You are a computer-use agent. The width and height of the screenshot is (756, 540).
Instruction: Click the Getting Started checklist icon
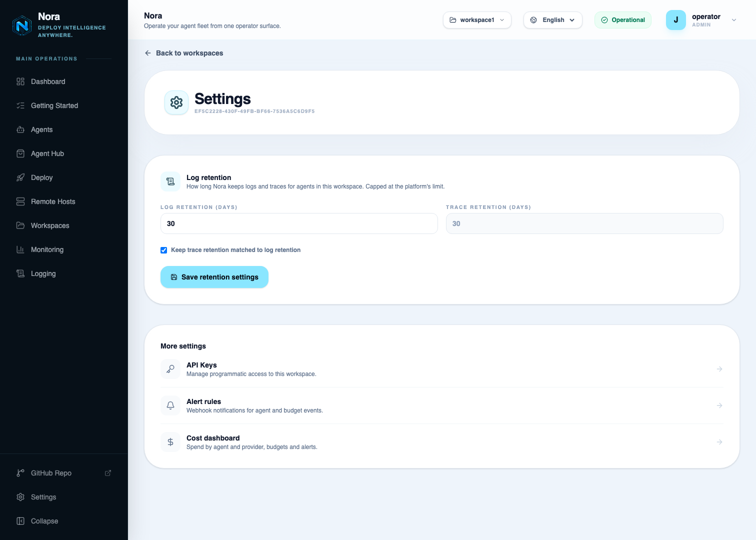click(x=20, y=105)
